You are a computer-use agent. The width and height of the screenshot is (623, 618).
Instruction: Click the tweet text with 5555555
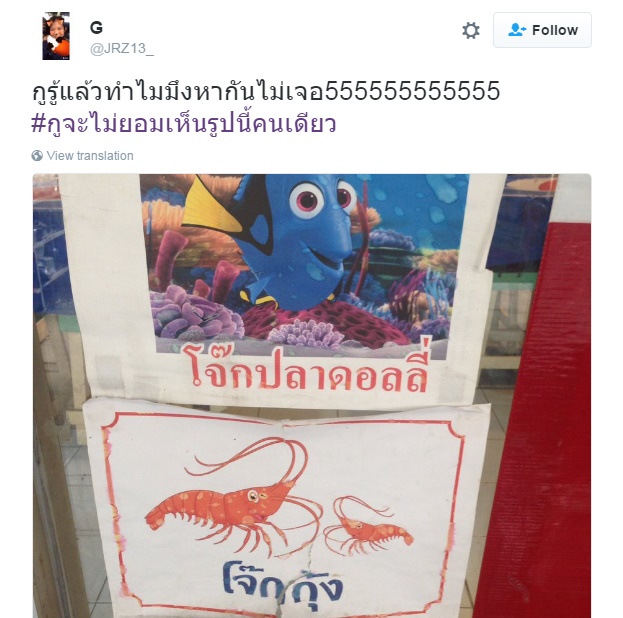click(265, 90)
